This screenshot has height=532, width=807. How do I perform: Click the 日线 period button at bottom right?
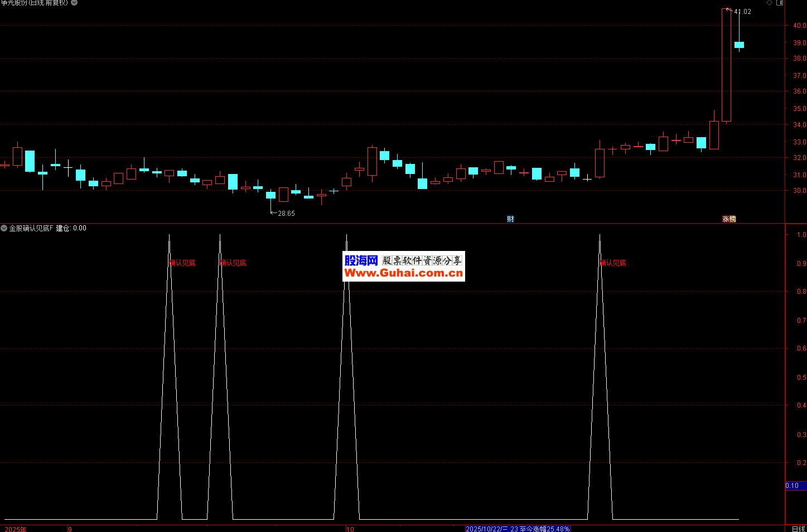(x=799, y=529)
